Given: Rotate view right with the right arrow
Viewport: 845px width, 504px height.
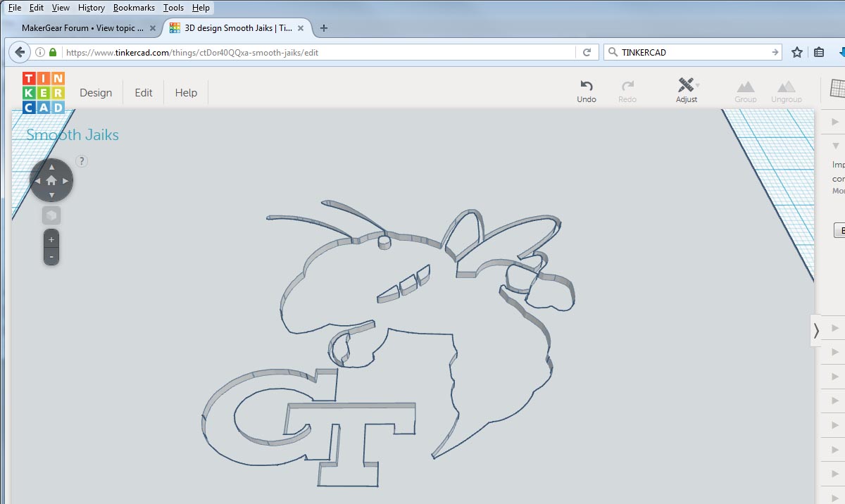Looking at the screenshot, I should [x=65, y=181].
